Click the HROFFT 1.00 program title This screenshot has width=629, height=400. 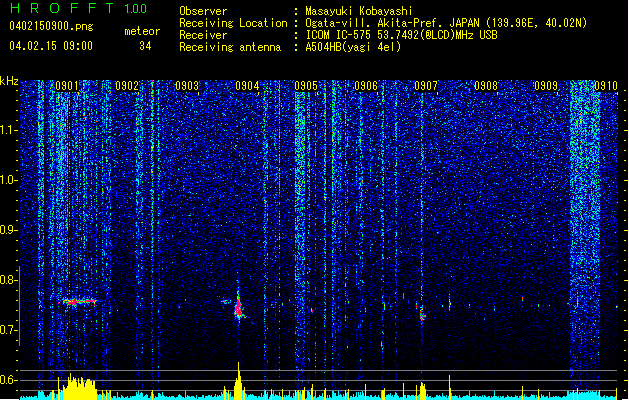pyautogui.click(x=78, y=8)
